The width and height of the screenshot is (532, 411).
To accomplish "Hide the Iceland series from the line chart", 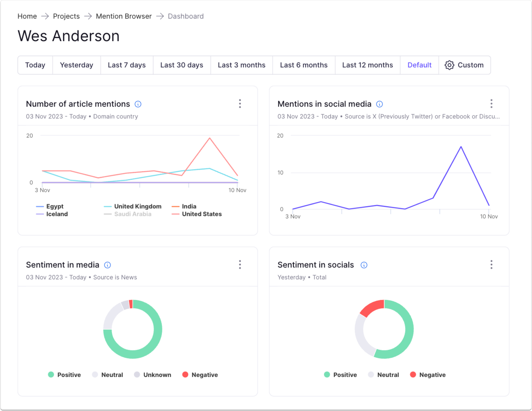I will [x=57, y=214].
